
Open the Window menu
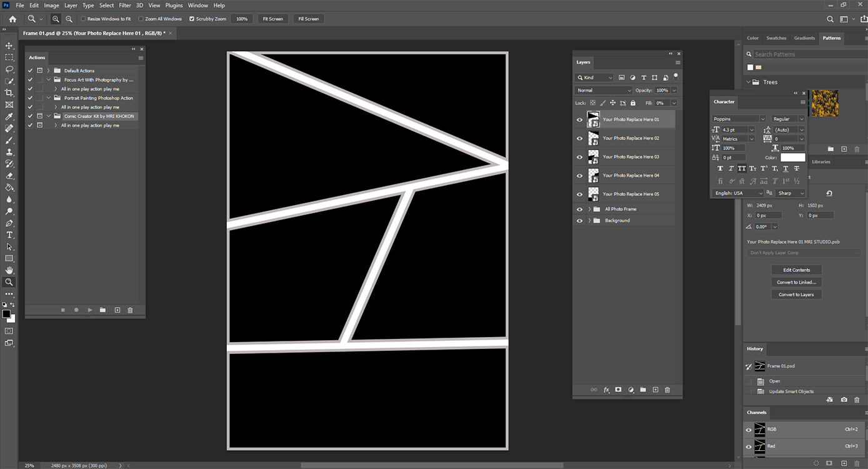(198, 6)
